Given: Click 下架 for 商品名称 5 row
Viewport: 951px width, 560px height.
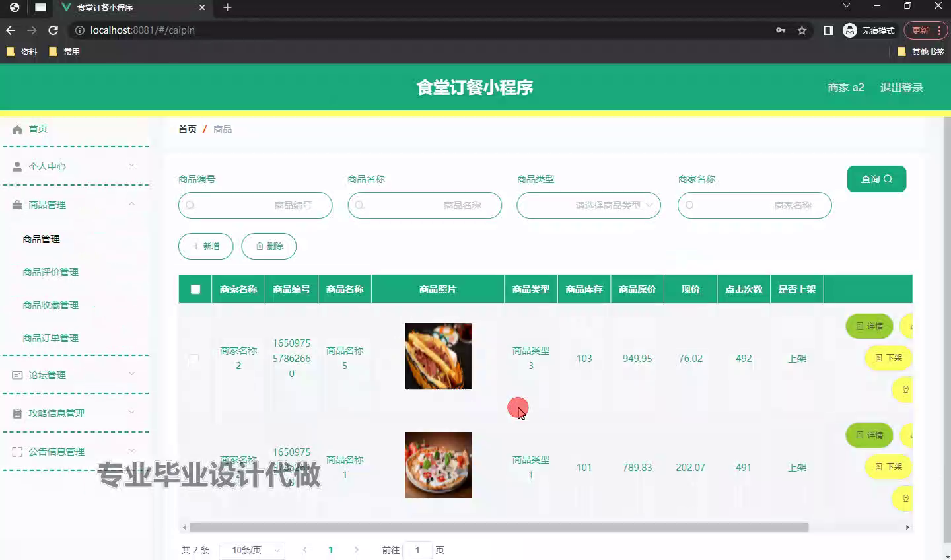Looking at the screenshot, I should (x=888, y=357).
